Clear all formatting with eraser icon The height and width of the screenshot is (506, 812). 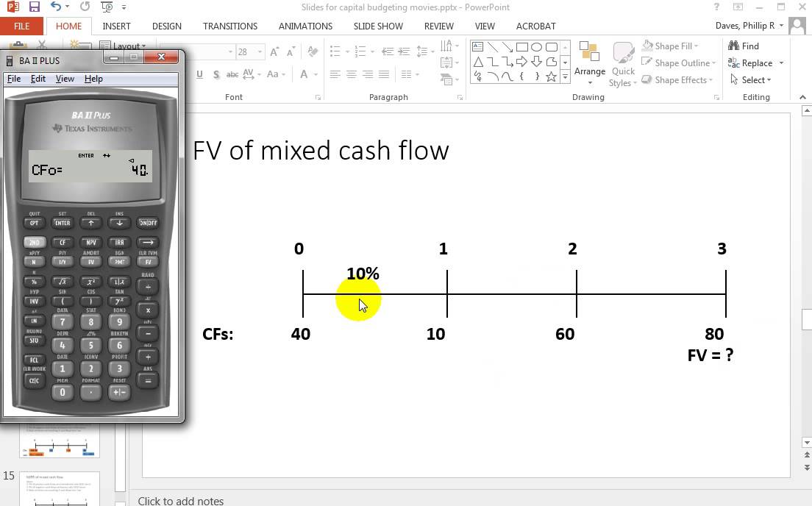tap(313, 51)
